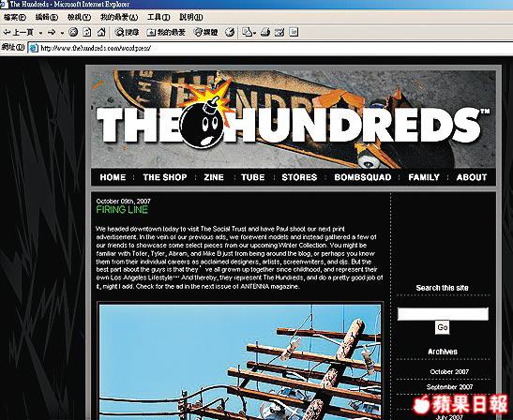Image resolution: width=513 pixels, height=420 pixels.
Task: Expand the Back button history dropdown arrow
Action: [x=40, y=33]
